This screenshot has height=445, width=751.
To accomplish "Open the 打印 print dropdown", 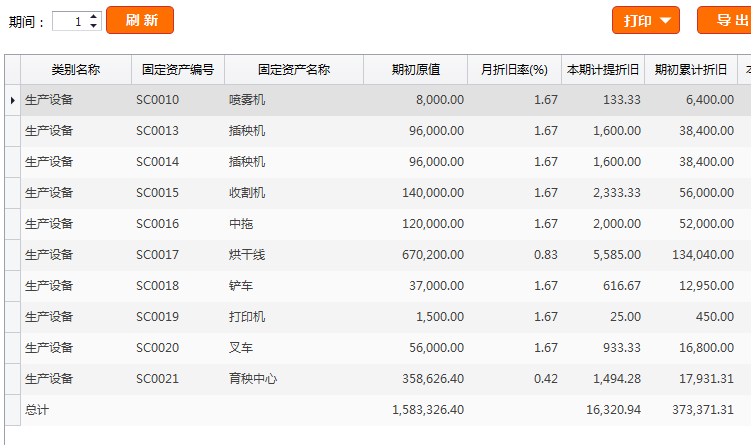I will tap(645, 20).
